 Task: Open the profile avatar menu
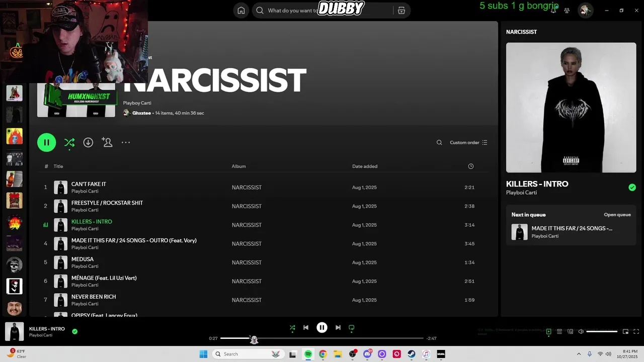(x=585, y=10)
